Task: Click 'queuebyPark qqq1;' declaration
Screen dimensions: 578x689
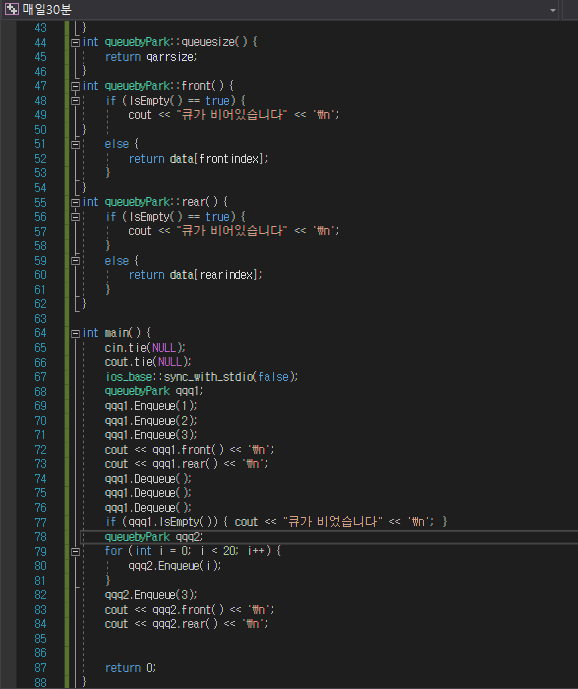Action: [154, 391]
